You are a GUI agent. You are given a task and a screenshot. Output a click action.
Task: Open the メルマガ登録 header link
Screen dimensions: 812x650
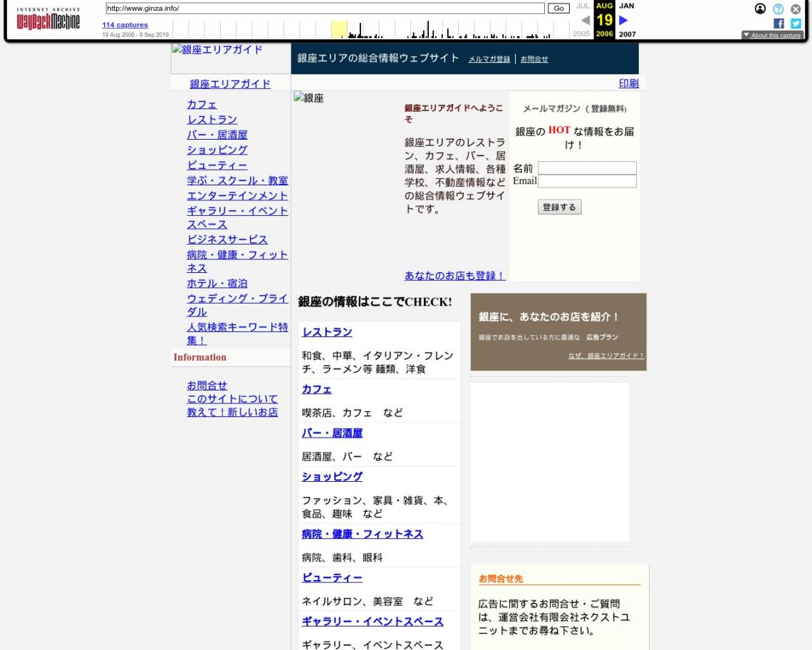(x=489, y=59)
